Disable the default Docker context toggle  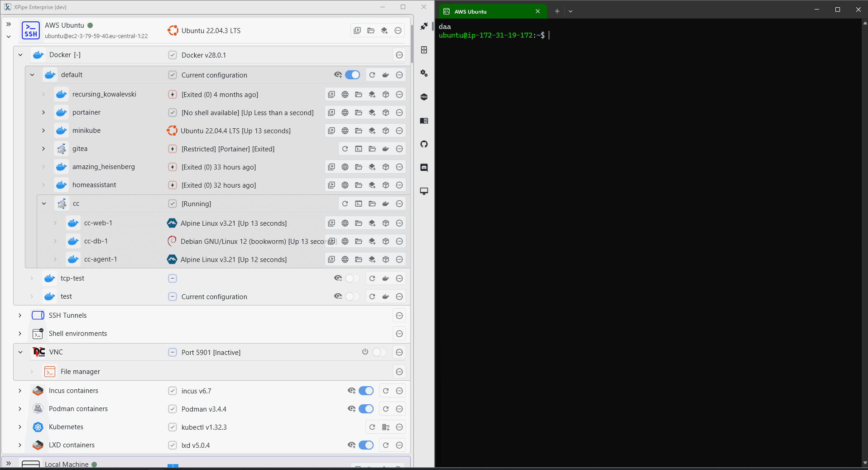point(352,75)
